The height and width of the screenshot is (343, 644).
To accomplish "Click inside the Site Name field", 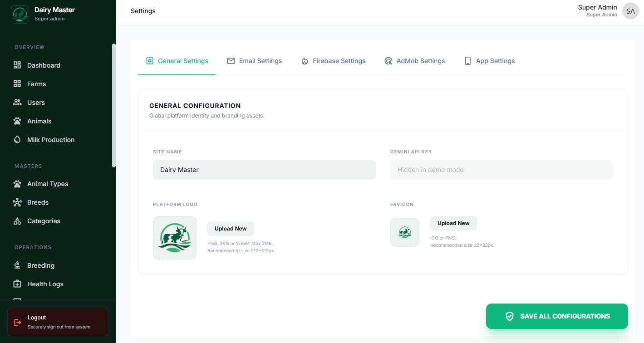I will point(264,169).
